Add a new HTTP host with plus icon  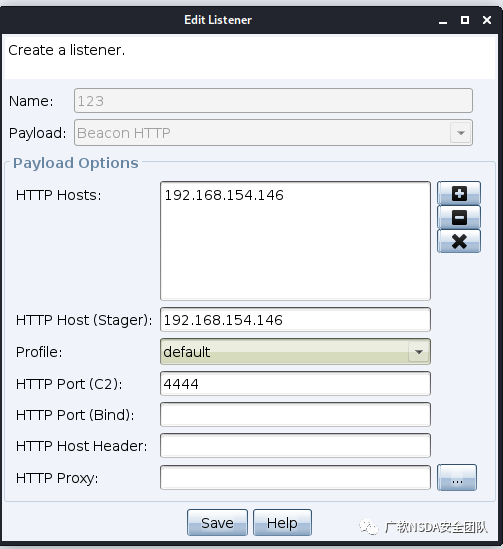click(x=459, y=193)
